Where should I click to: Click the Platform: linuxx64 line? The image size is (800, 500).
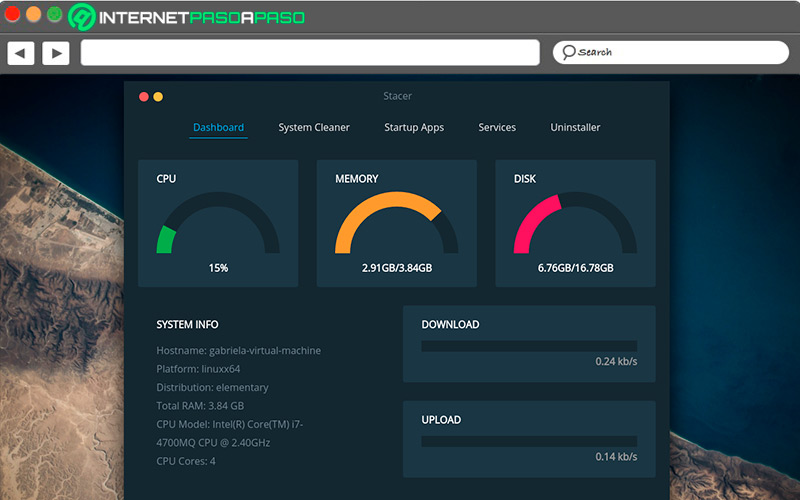198,369
